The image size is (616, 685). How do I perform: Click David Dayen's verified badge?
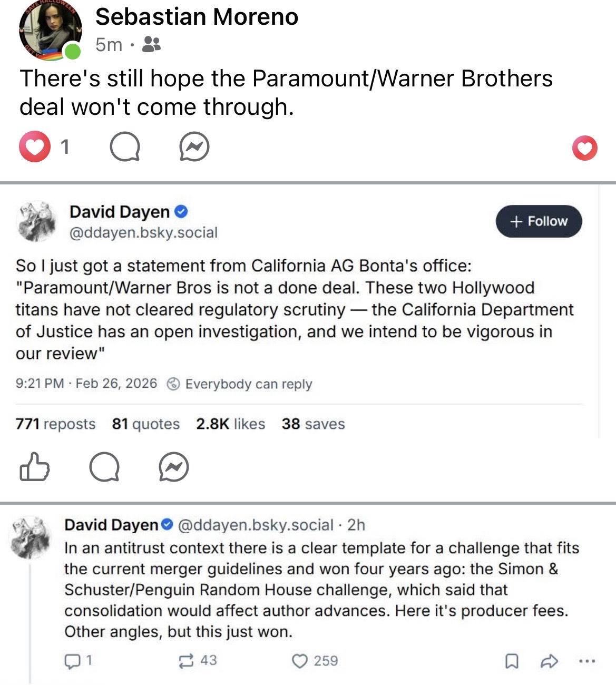(x=181, y=212)
